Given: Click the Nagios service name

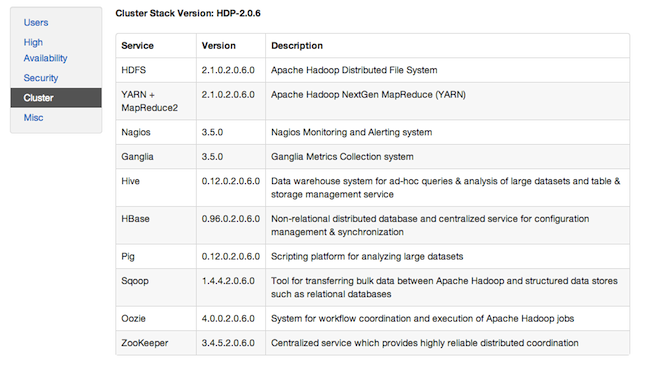Looking at the screenshot, I should click(x=136, y=132).
